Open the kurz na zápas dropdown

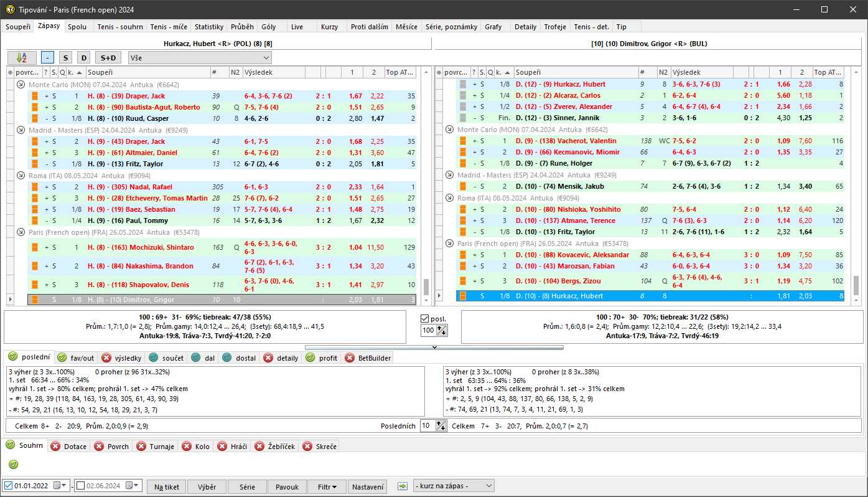point(454,486)
